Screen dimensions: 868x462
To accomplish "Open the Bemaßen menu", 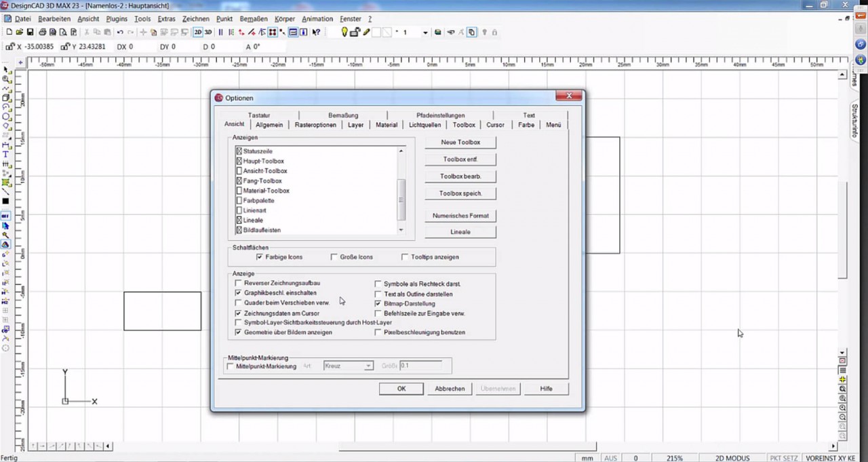I will 253,18.
